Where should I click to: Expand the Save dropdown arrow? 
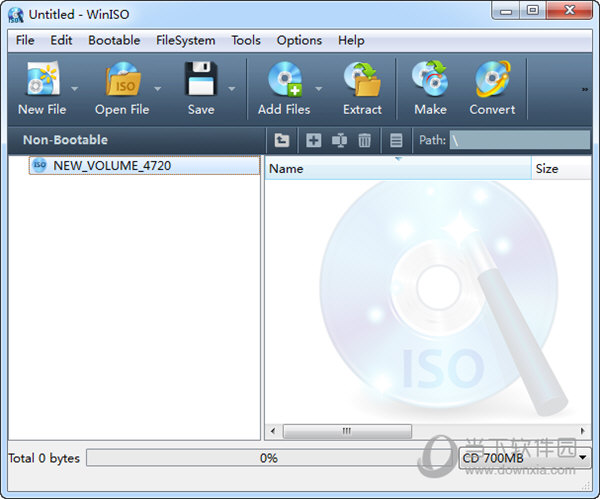click(232, 89)
